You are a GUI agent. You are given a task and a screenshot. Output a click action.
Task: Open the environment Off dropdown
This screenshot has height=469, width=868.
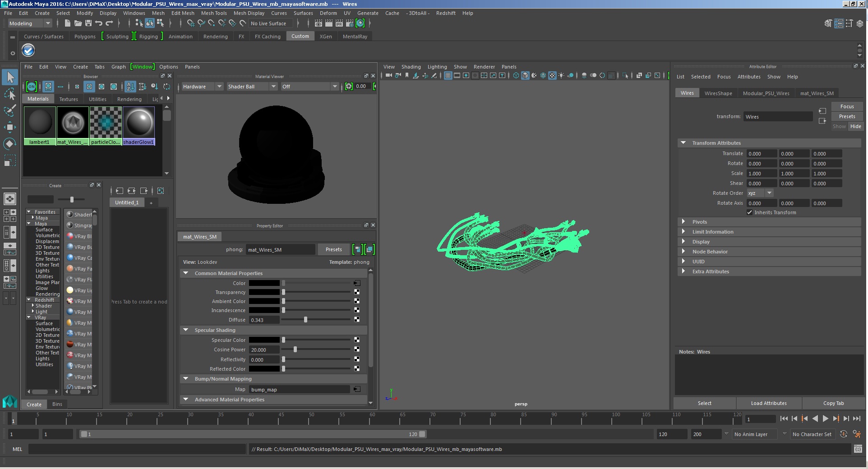coord(309,87)
